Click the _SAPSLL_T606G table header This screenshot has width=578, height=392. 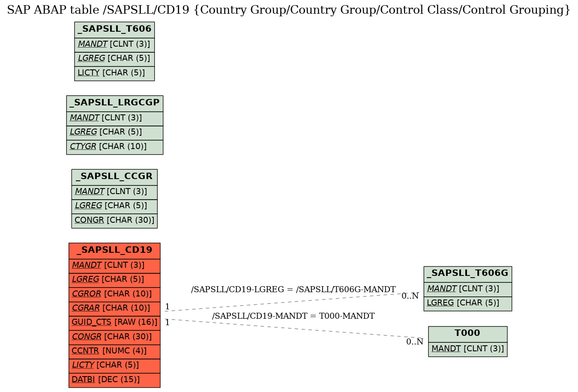tap(468, 274)
